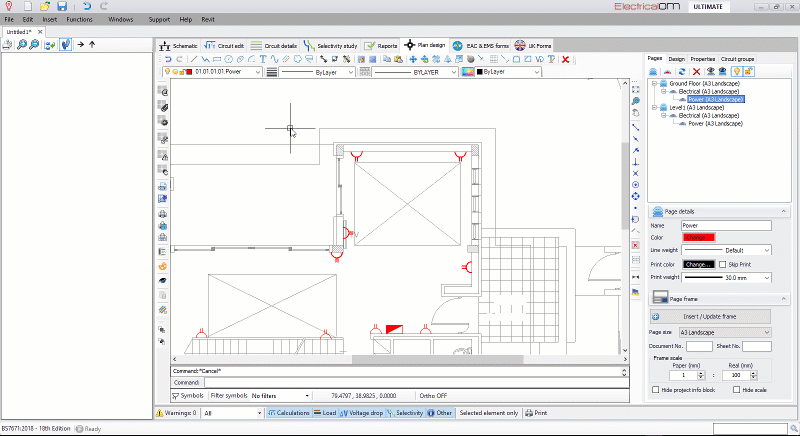This screenshot has width=800, height=436.
Task: Toggle the Voltage drop filter button
Action: [361, 413]
